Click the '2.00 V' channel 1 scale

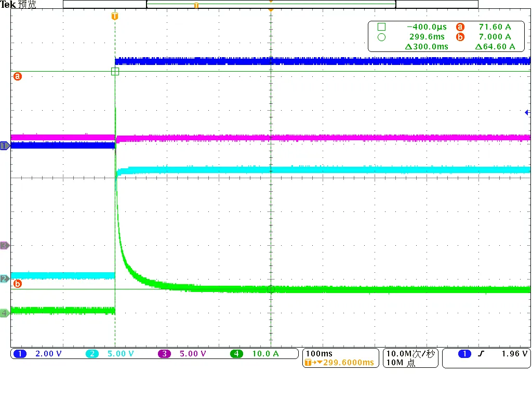click(48, 354)
